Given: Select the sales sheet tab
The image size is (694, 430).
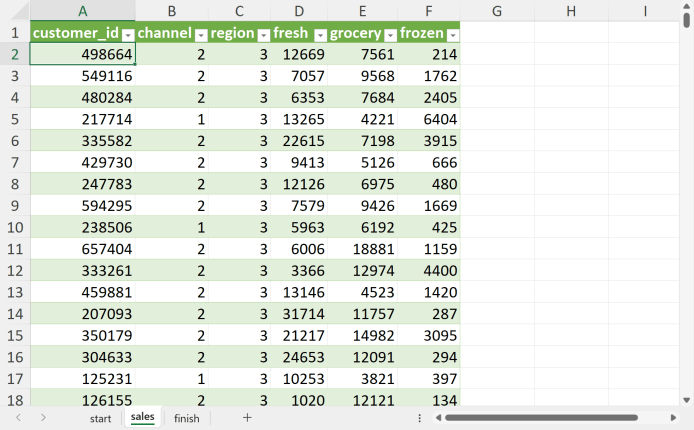Looking at the screenshot, I should pos(143,417).
